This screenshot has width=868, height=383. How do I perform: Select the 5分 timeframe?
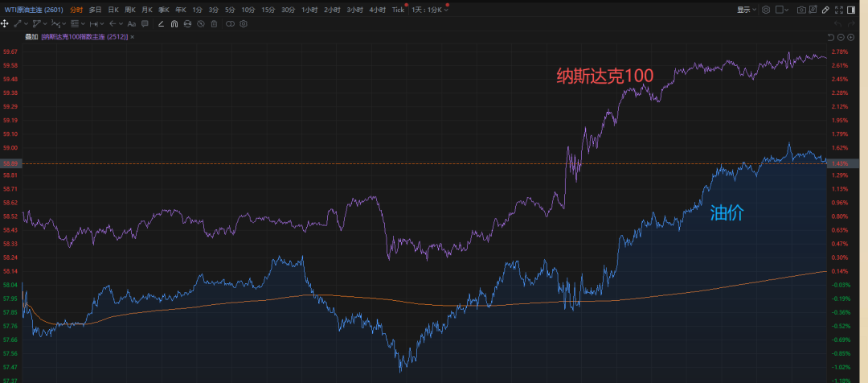point(231,10)
